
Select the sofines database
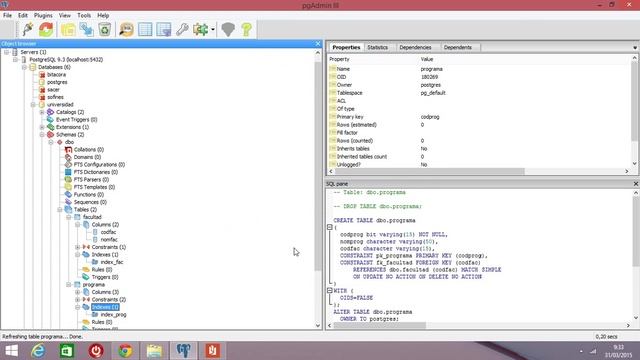(55, 97)
